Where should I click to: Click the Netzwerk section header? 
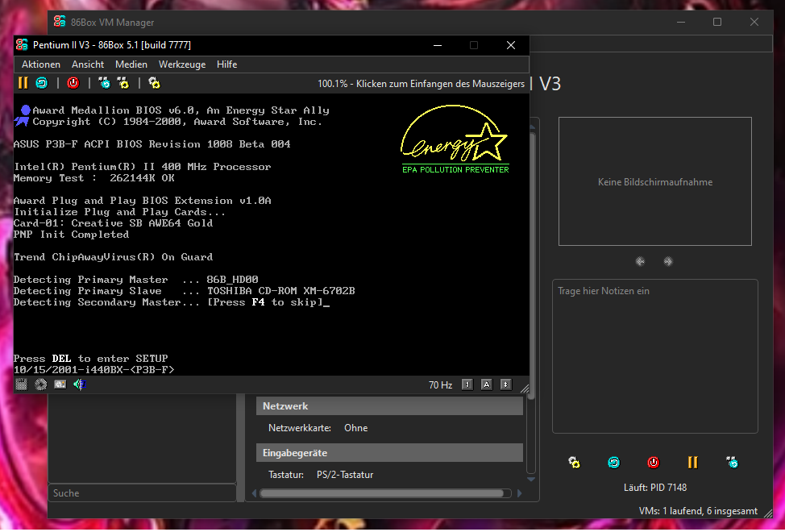point(389,406)
